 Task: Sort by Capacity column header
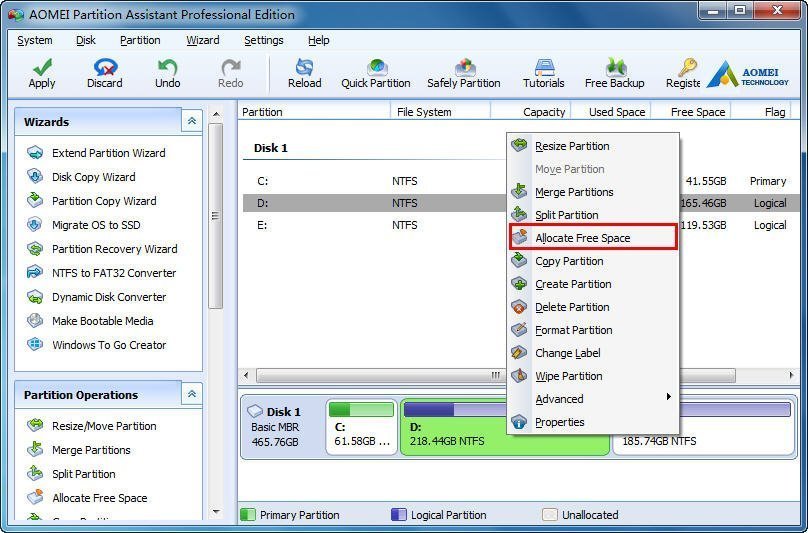(530, 111)
